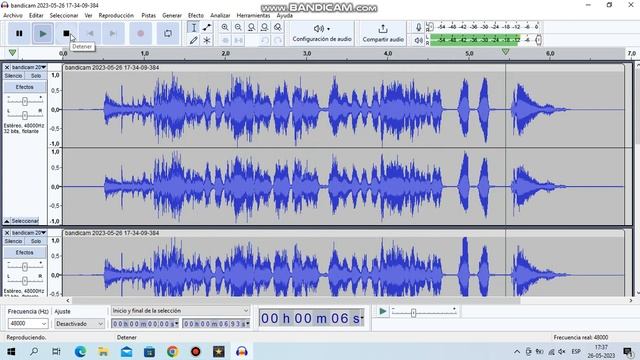
Task: Skip to start of project
Action: point(90,33)
